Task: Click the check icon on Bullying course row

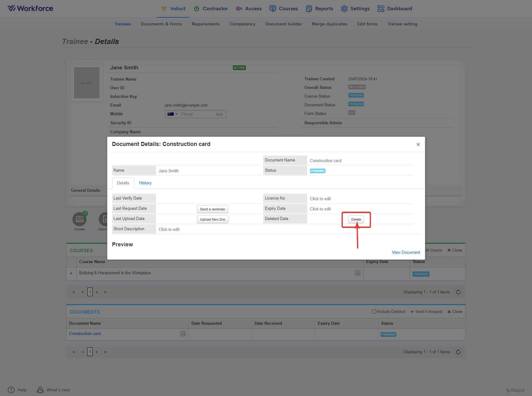Action: click(x=358, y=273)
